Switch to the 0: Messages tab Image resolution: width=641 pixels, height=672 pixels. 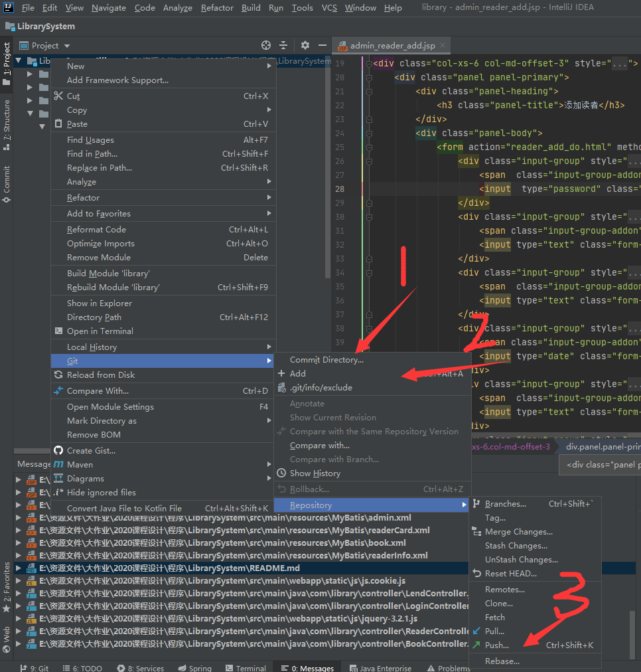307,668
